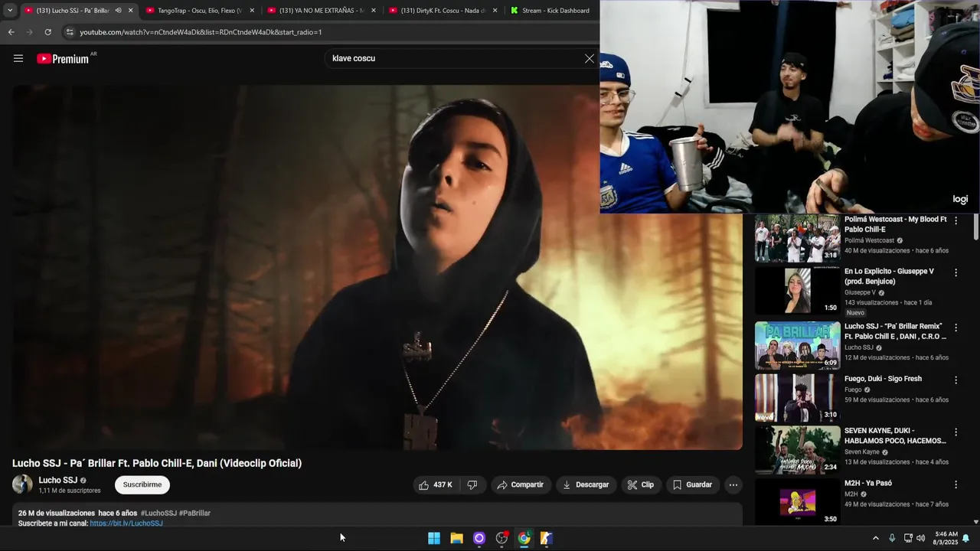Viewport: 980px width, 551px height.
Task: Open the YouTube hamburger guide menu
Action: click(18, 58)
